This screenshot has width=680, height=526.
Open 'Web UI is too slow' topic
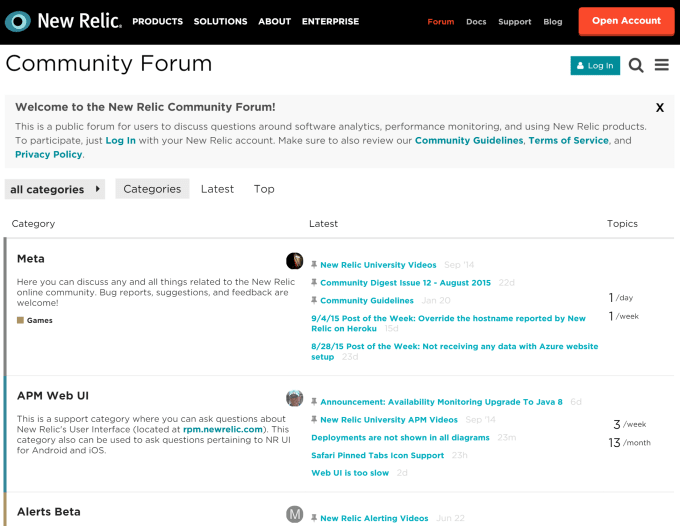350,473
